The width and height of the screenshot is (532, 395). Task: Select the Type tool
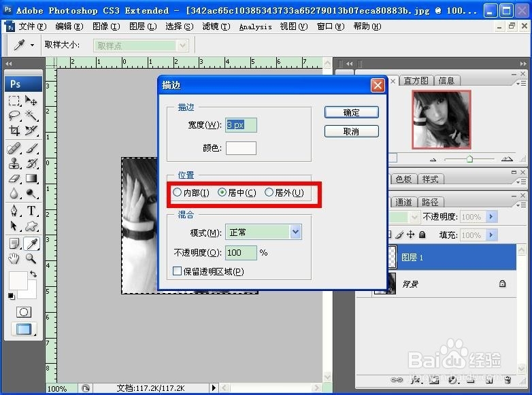click(31, 211)
